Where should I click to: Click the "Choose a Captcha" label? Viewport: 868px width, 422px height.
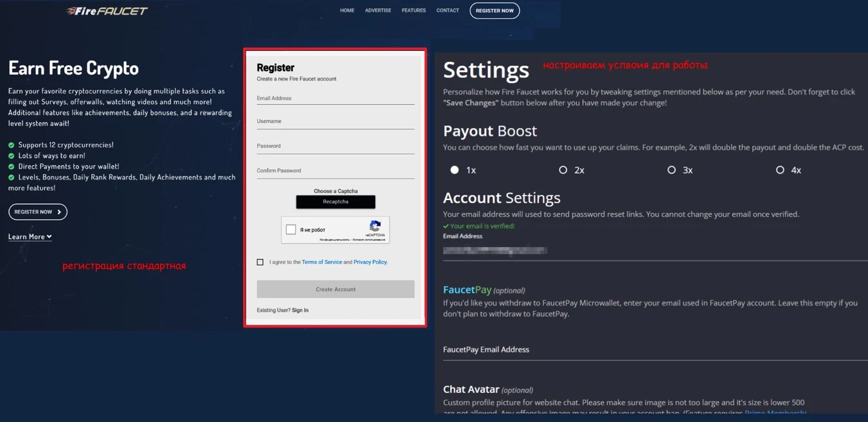coord(336,191)
